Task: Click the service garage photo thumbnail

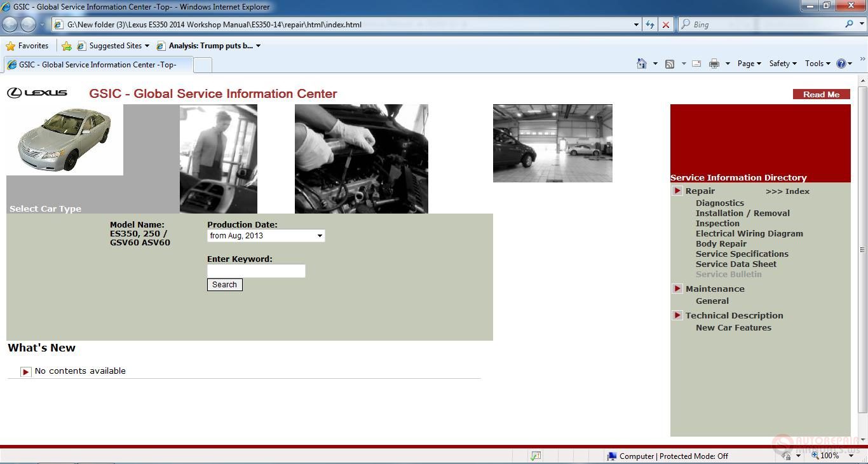Action: (552, 143)
